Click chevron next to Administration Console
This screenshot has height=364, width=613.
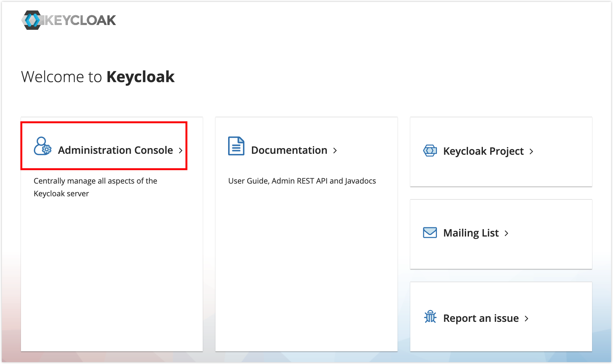tap(181, 151)
